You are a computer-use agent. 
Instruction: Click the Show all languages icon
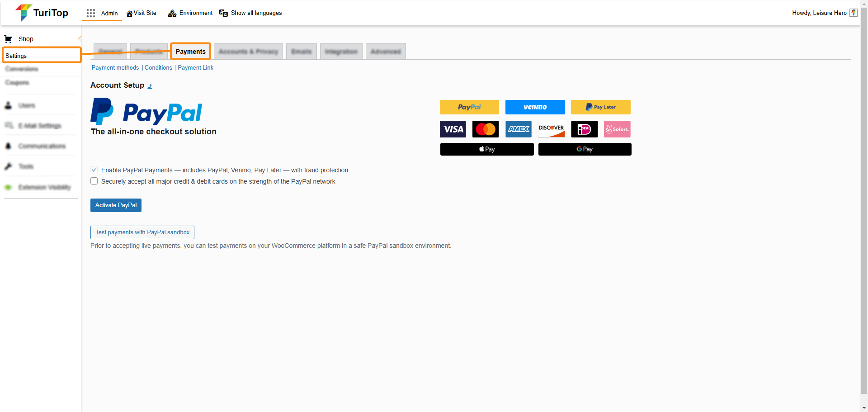click(x=223, y=13)
